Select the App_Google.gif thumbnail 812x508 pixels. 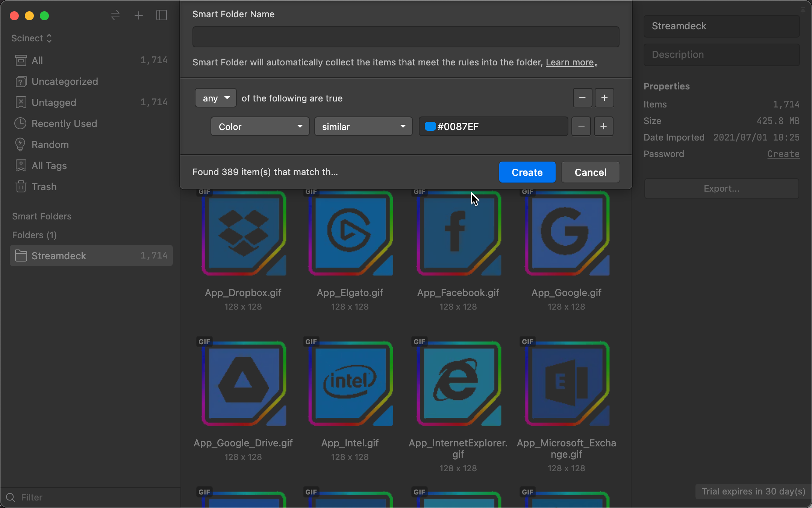[x=567, y=233]
